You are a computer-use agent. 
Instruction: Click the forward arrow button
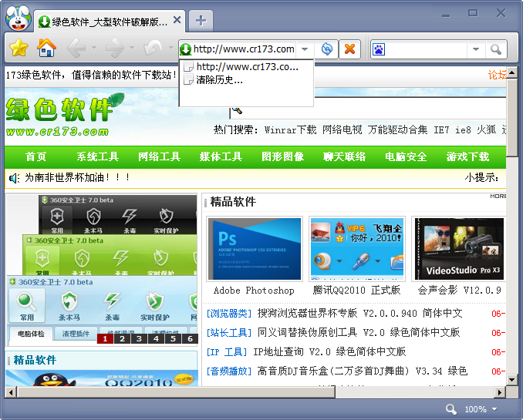pyautogui.click(x=115, y=49)
